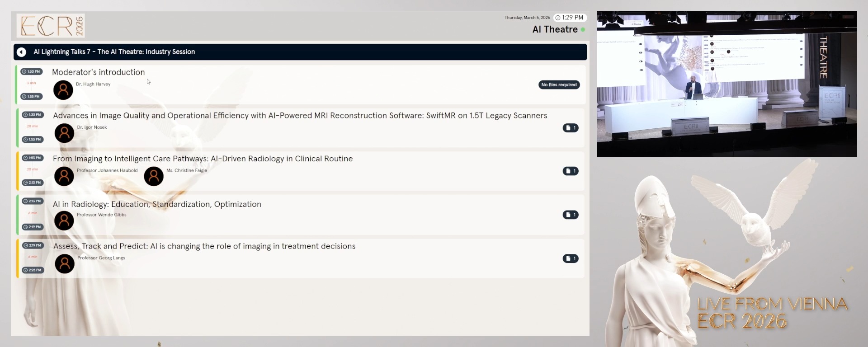Click Professor Georg Langs' avatar icon
Image resolution: width=868 pixels, height=347 pixels.
pos(65,264)
